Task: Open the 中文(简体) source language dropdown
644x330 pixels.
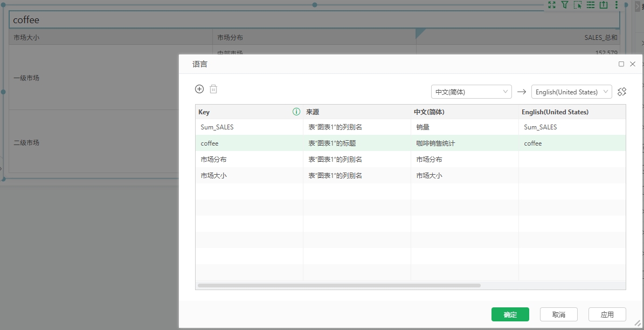Action: click(472, 92)
